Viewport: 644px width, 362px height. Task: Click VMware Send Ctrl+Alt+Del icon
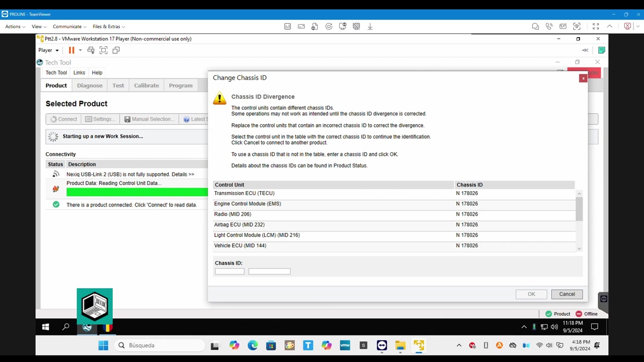(91, 50)
